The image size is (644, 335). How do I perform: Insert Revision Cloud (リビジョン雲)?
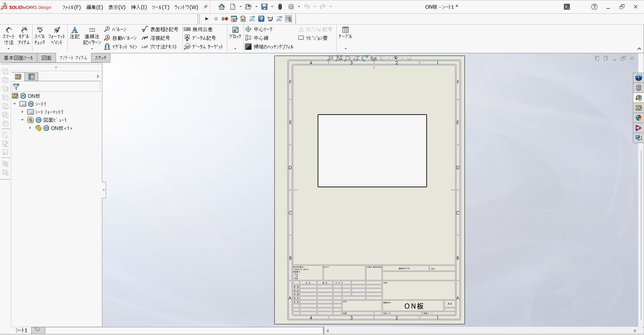[x=313, y=38]
